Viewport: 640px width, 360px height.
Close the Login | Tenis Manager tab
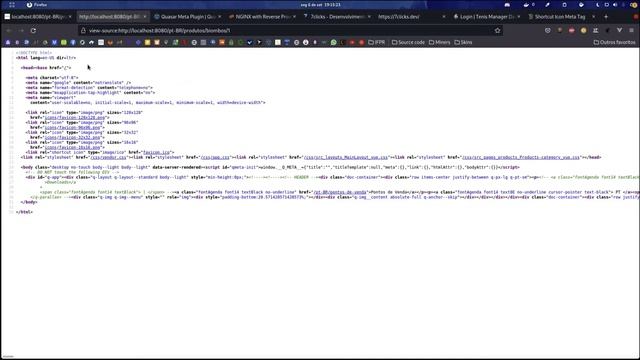pyautogui.click(x=519, y=17)
